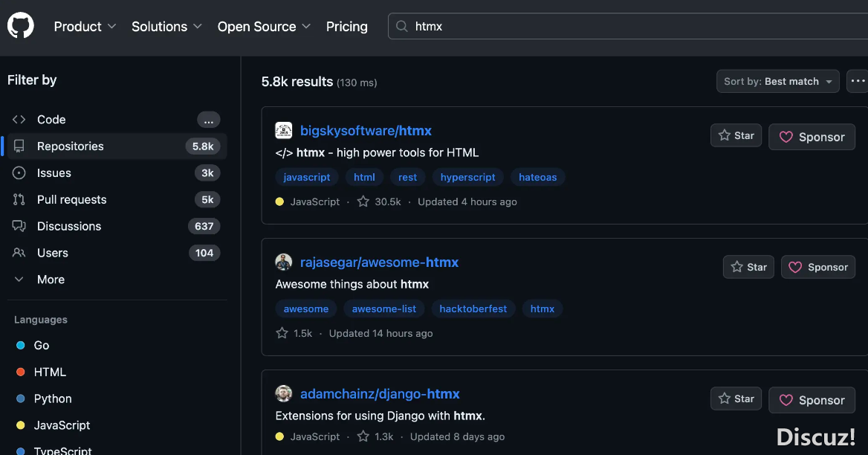Click the javascript topic tag
This screenshot has height=455, width=868.
[x=307, y=177]
